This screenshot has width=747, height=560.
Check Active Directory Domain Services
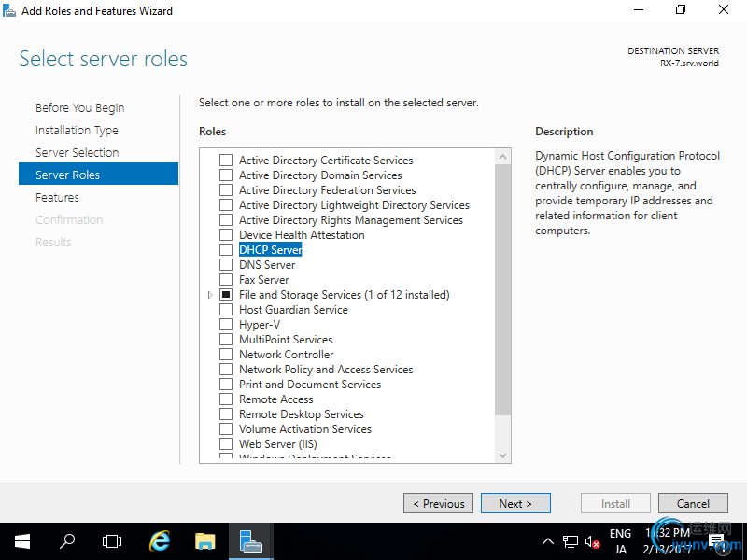coord(226,175)
